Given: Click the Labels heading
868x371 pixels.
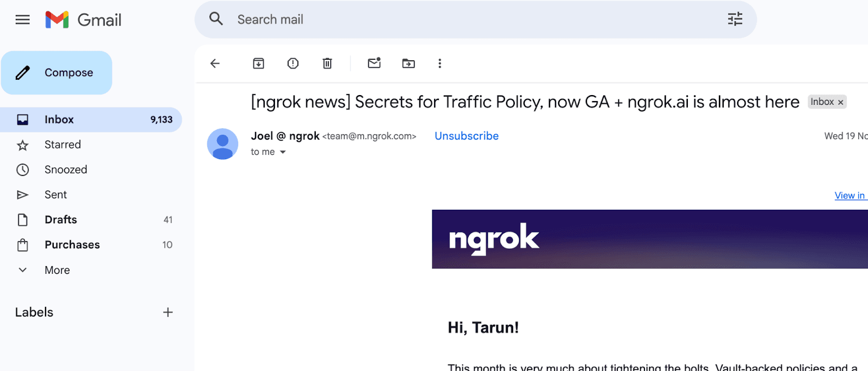Looking at the screenshot, I should 34,312.
